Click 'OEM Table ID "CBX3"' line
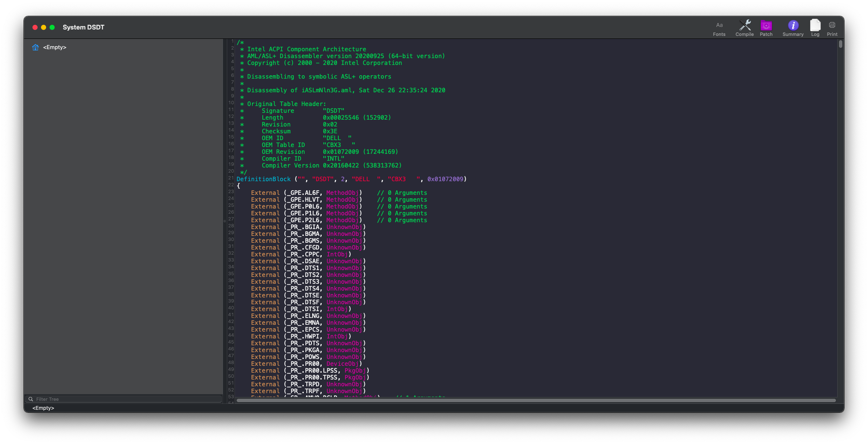This screenshot has height=444, width=868. pyautogui.click(x=297, y=145)
